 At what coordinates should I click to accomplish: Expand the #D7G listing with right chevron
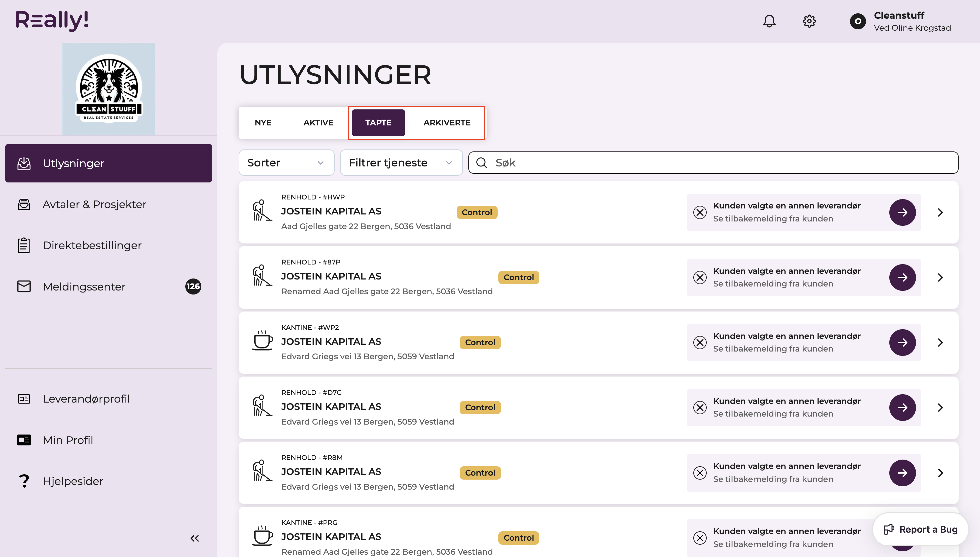pyautogui.click(x=940, y=408)
